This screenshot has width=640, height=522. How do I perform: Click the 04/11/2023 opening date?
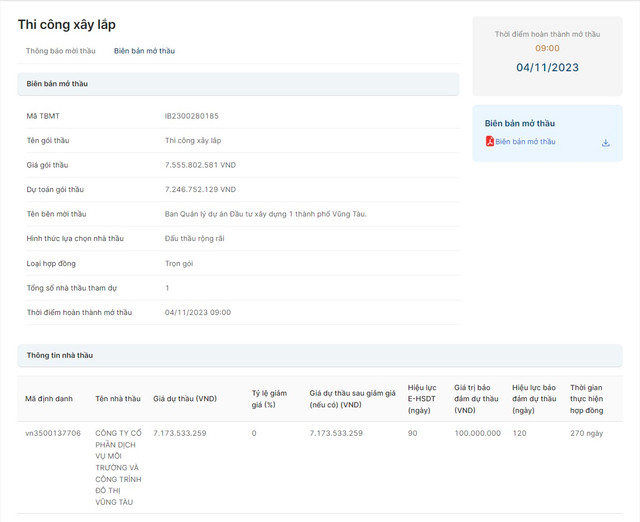click(547, 68)
